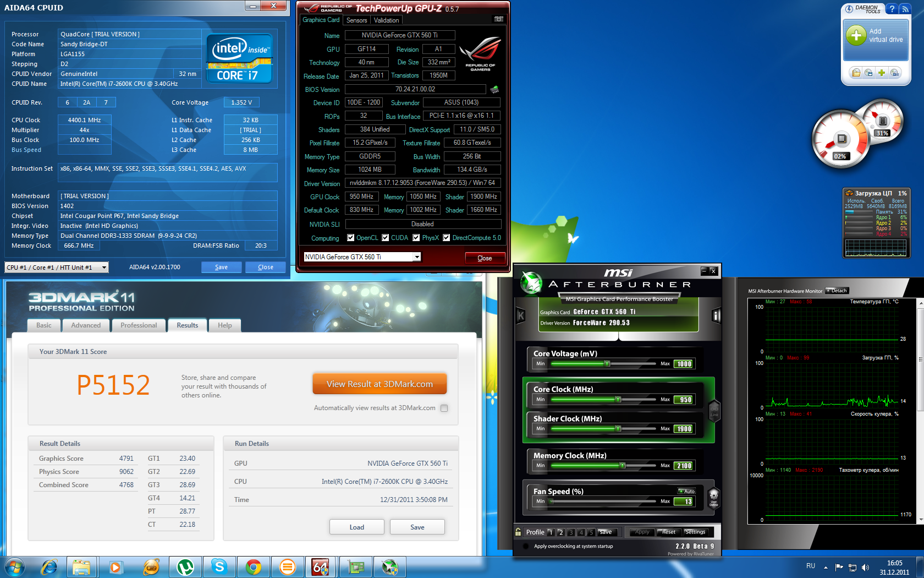
Task: Open the Windows Start menu
Action: (15, 567)
